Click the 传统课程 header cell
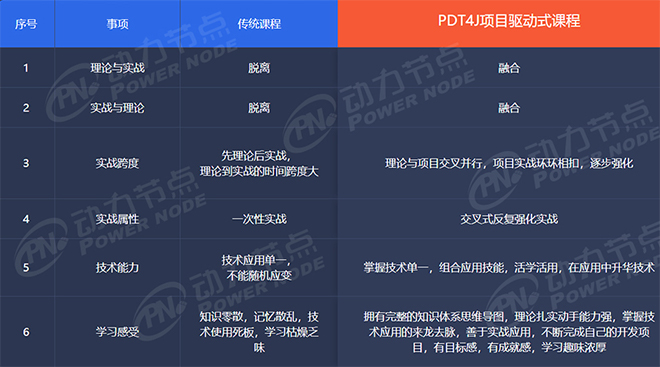This screenshot has height=367, width=660. click(259, 24)
